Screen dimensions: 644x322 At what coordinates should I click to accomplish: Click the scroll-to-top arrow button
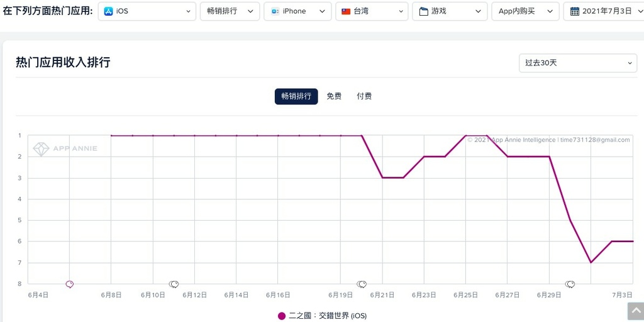coord(636,312)
